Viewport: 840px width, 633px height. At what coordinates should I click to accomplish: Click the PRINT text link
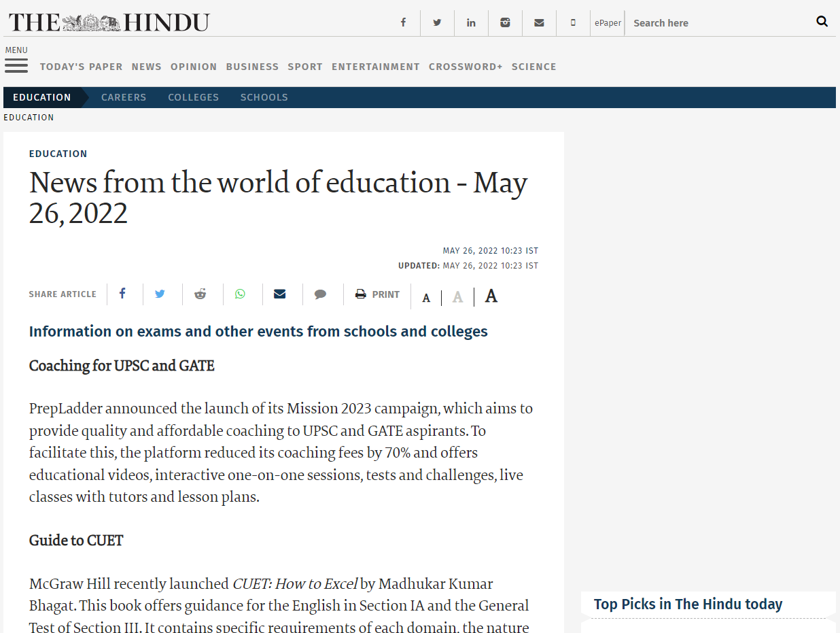(x=386, y=294)
